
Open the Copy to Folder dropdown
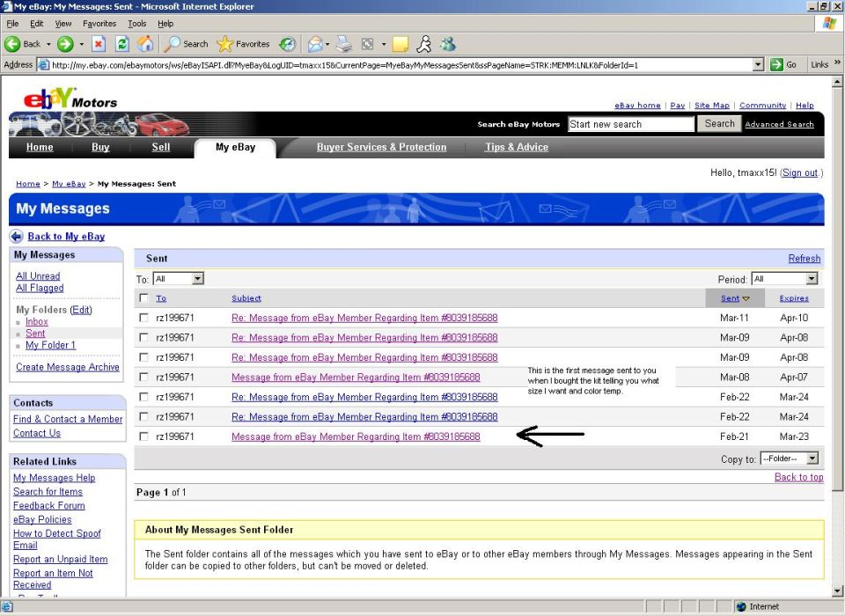790,458
